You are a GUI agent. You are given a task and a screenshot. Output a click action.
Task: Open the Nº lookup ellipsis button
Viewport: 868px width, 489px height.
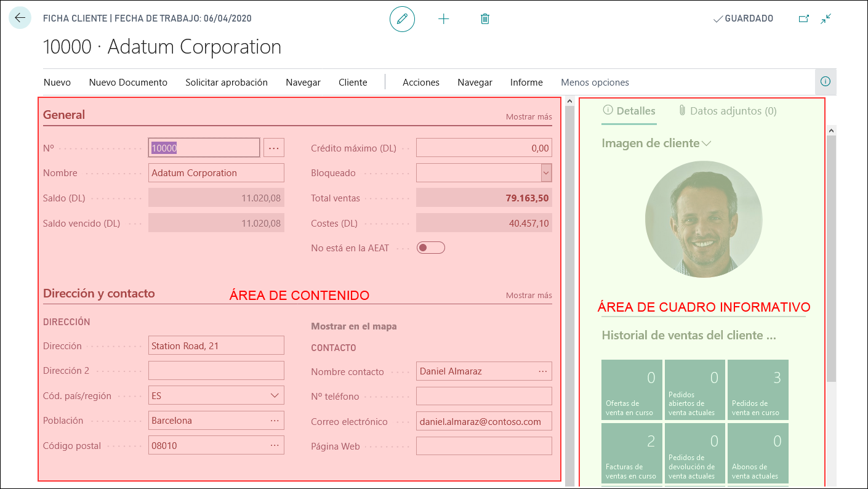(x=274, y=148)
